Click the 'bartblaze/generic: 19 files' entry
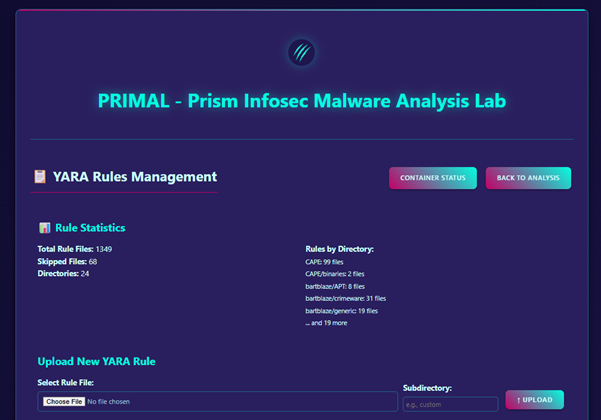 (x=342, y=311)
